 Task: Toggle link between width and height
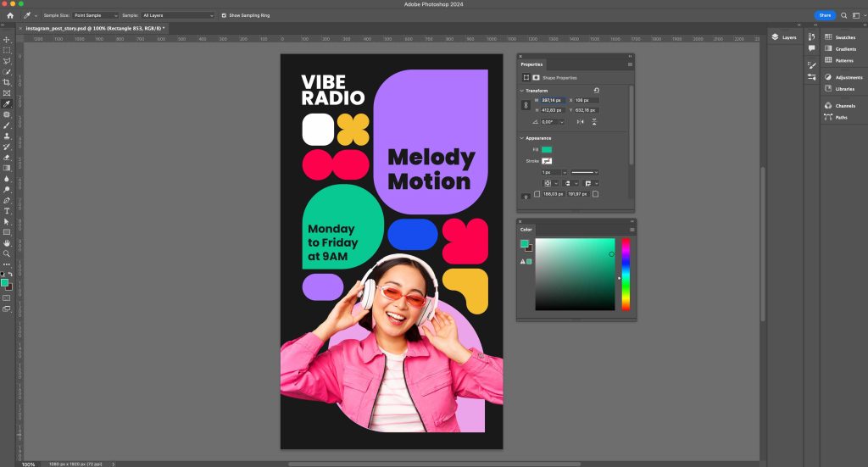tap(526, 105)
